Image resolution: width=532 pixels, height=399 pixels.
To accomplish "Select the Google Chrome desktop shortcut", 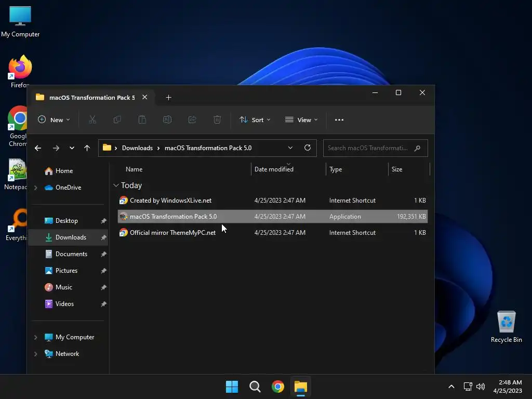I will [18, 126].
